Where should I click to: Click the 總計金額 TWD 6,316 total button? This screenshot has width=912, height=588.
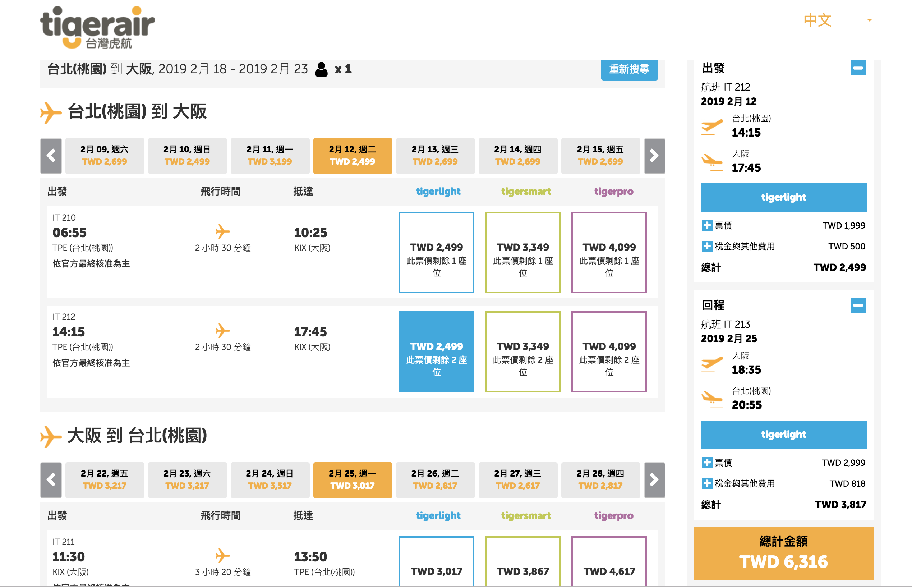coord(784,553)
